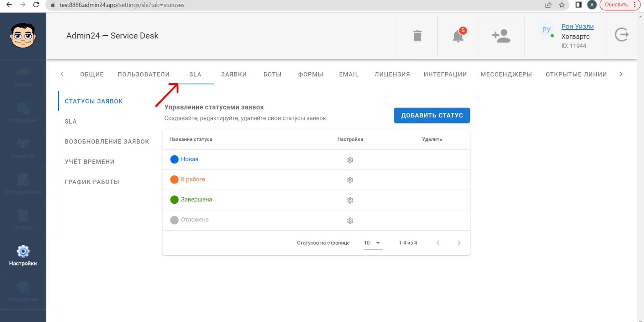Click the share icon in the address bar
The image size is (644, 322).
(x=549, y=5)
